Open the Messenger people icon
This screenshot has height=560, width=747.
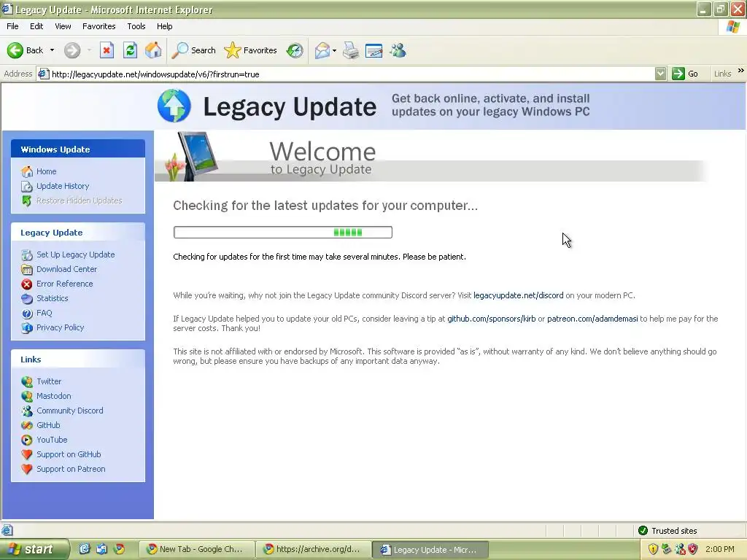[x=398, y=50]
